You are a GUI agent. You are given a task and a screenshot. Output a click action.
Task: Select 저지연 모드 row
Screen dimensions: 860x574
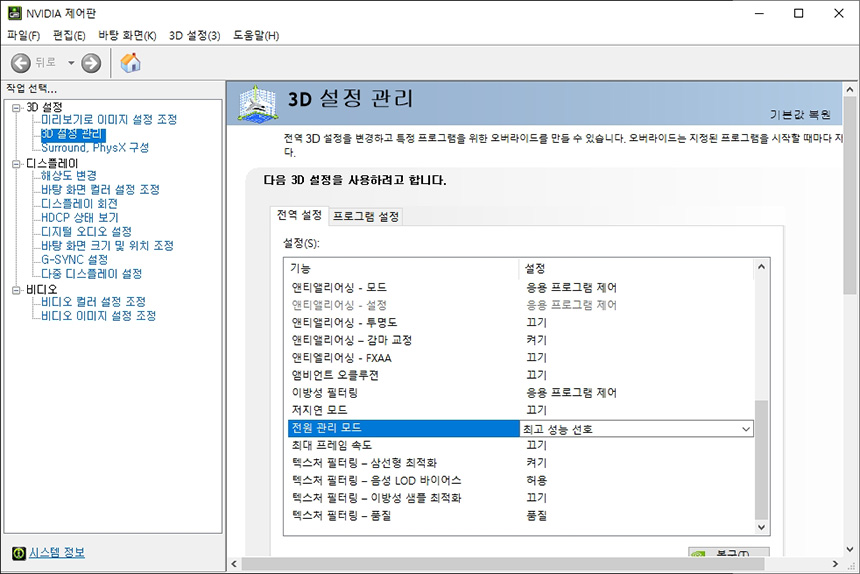tap(520, 410)
